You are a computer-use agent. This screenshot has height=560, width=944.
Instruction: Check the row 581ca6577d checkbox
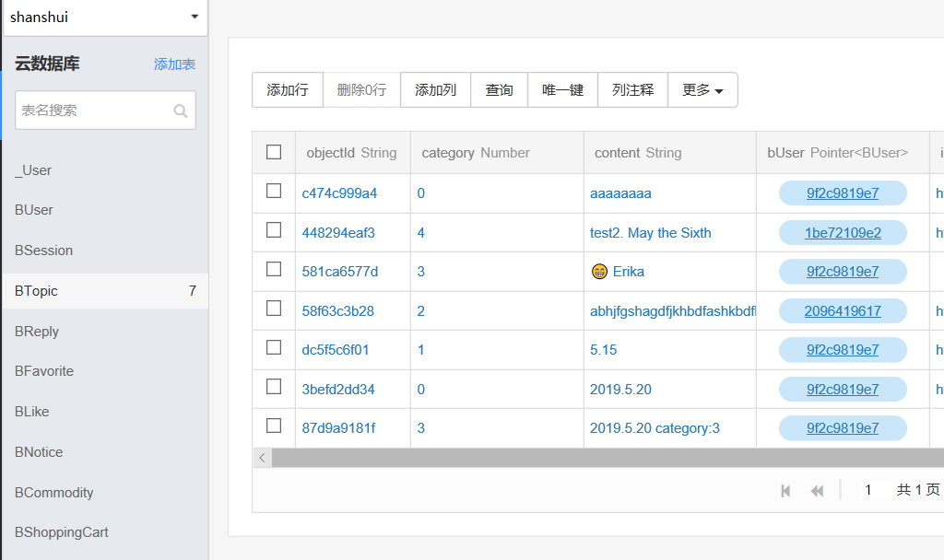coord(274,270)
